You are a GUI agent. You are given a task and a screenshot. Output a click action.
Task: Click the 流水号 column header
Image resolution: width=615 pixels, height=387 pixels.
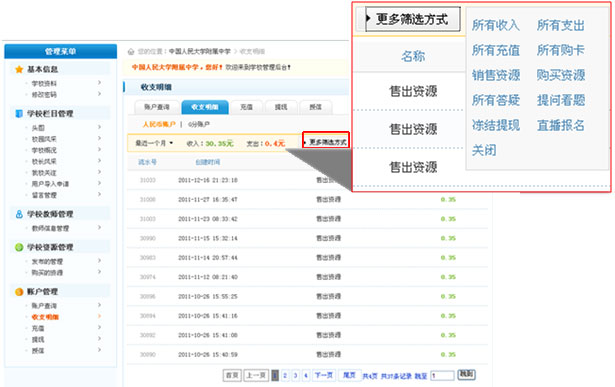pos(147,162)
